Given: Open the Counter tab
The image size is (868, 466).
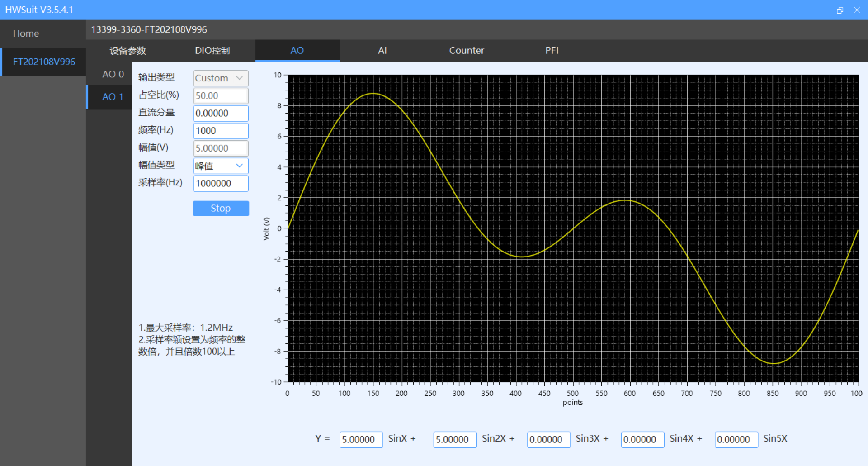Looking at the screenshot, I should (x=466, y=51).
